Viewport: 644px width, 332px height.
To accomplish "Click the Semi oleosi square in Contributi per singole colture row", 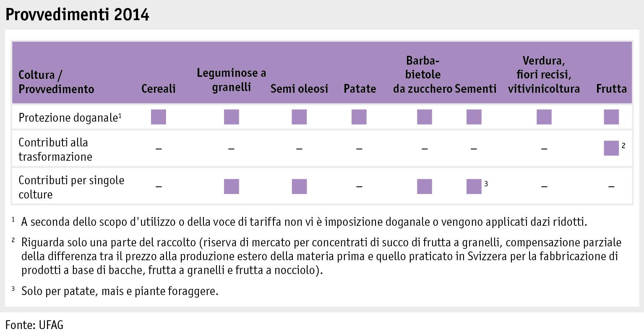I will (299, 186).
